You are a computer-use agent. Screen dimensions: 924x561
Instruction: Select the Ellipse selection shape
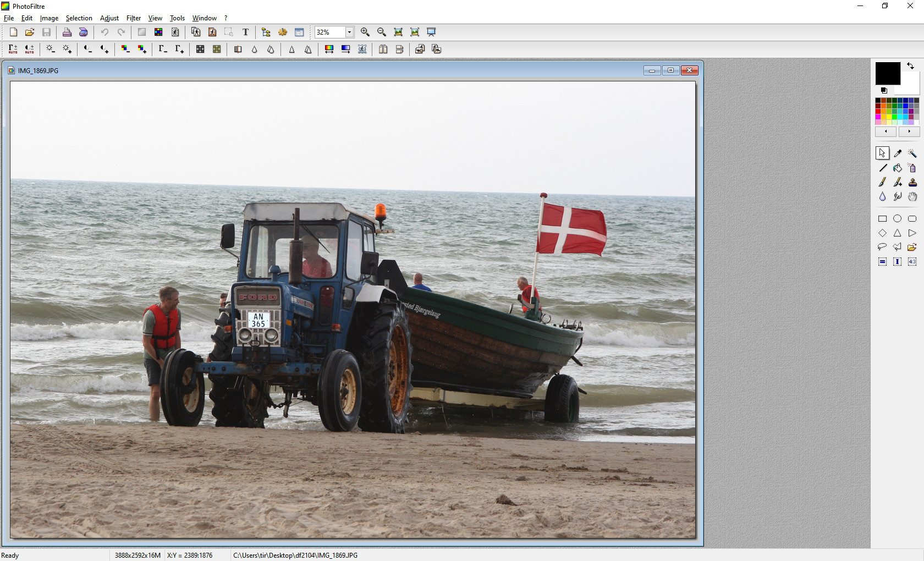(x=898, y=218)
